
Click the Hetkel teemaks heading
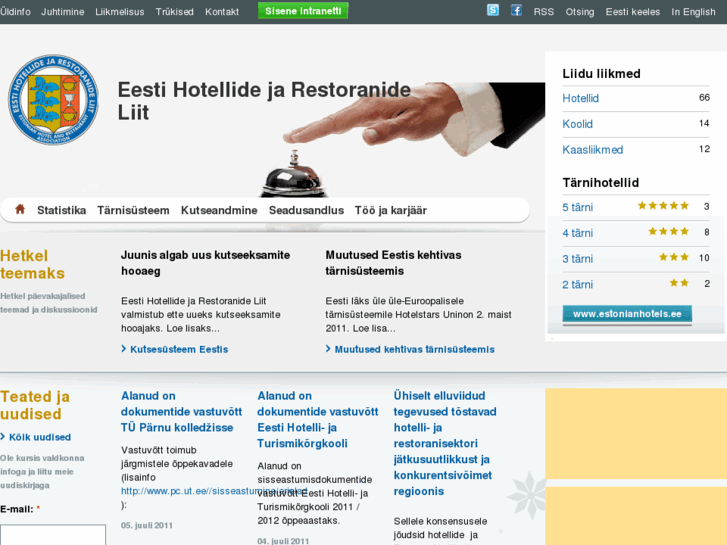click(x=32, y=264)
